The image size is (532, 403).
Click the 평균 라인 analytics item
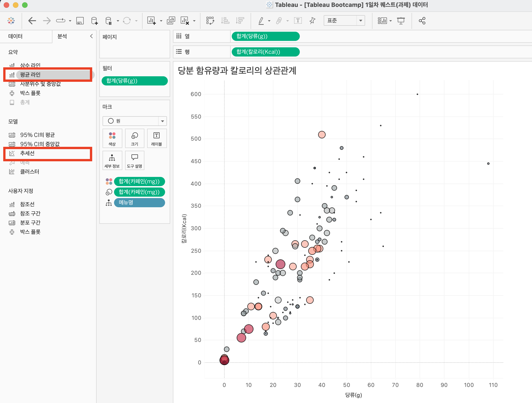30,75
